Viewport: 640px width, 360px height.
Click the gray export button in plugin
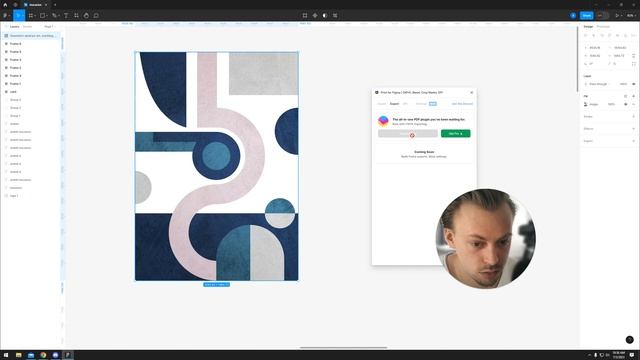[x=408, y=133]
